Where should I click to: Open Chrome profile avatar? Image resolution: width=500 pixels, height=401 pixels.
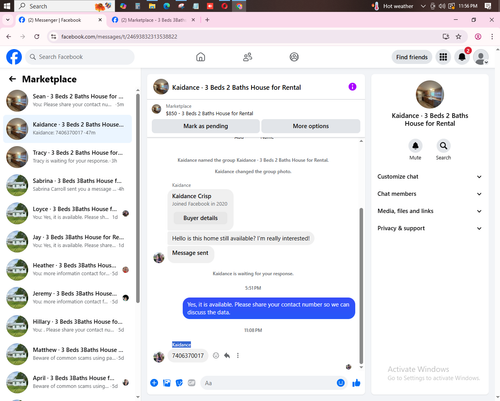click(x=478, y=37)
